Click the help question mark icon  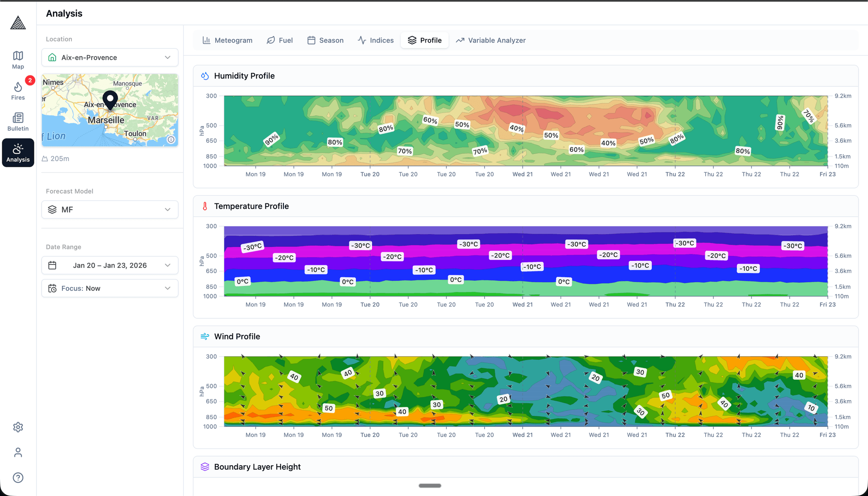click(18, 477)
